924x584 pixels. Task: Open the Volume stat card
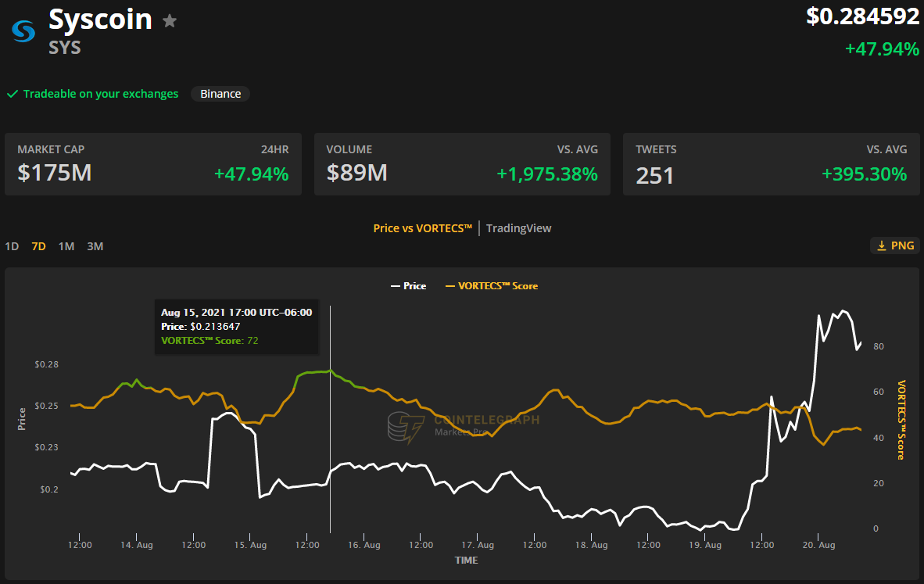462,164
